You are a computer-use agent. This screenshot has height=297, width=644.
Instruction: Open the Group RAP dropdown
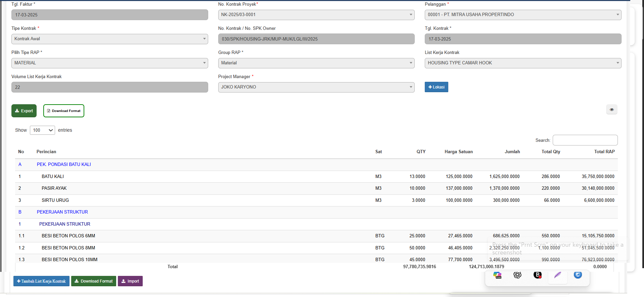tap(316, 63)
